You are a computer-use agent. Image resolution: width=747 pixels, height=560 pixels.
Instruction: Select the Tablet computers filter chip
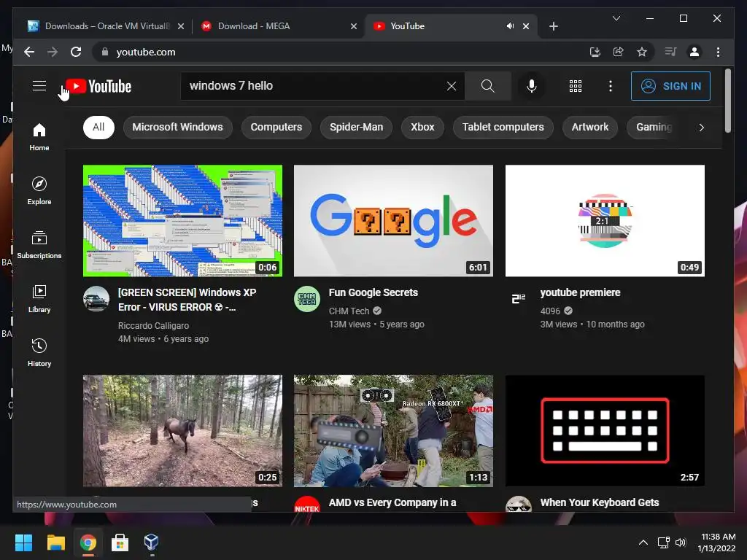[503, 127]
